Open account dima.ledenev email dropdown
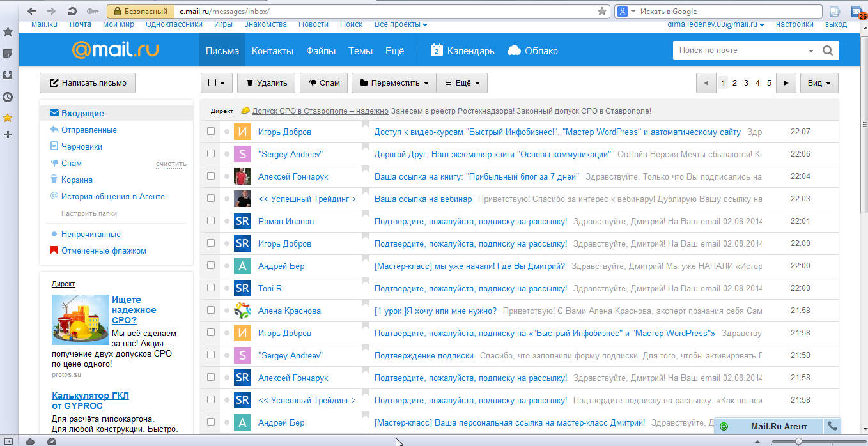 [716, 24]
